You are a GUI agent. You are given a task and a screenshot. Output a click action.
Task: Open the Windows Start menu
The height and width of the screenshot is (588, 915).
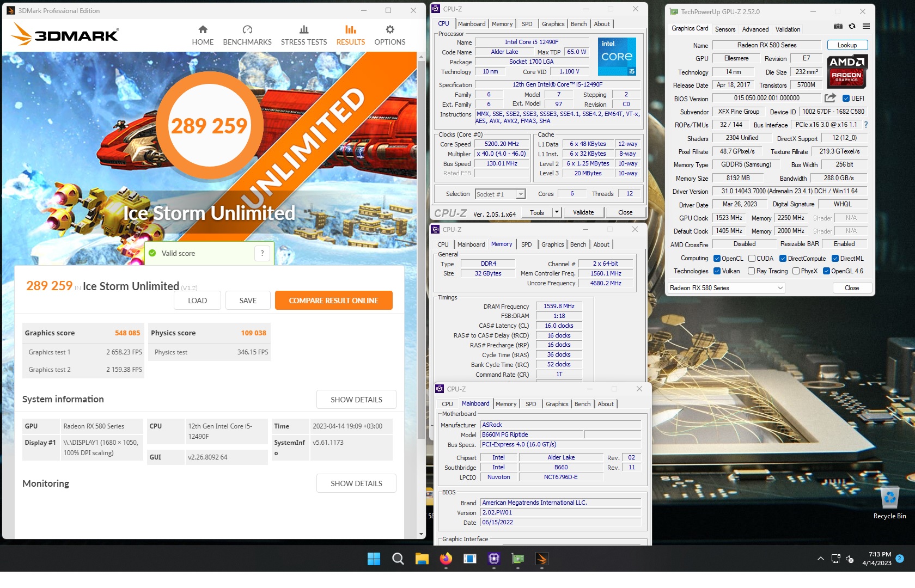(x=374, y=559)
